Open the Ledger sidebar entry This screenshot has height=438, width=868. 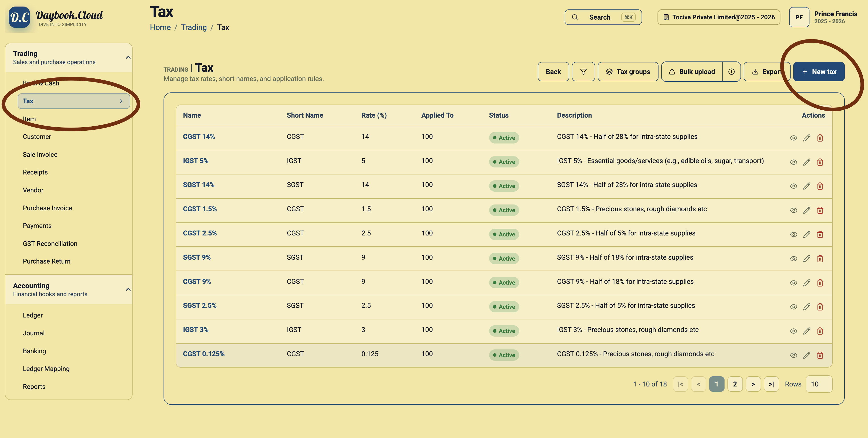click(x=33, y=315)
